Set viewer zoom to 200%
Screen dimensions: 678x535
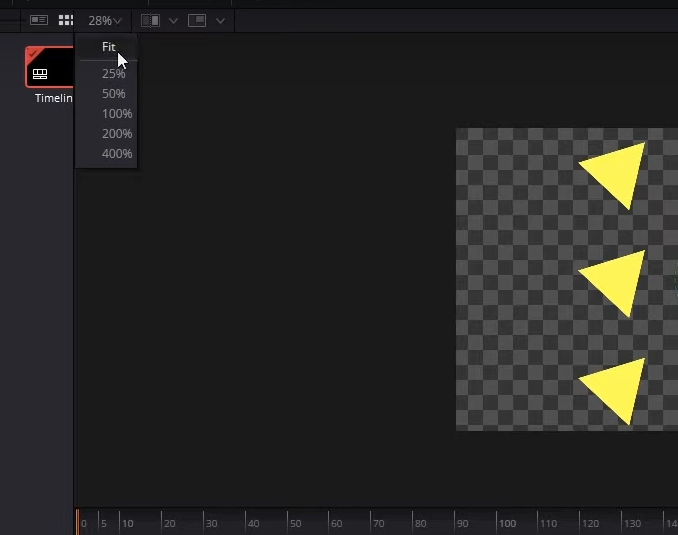coord(117,133)
